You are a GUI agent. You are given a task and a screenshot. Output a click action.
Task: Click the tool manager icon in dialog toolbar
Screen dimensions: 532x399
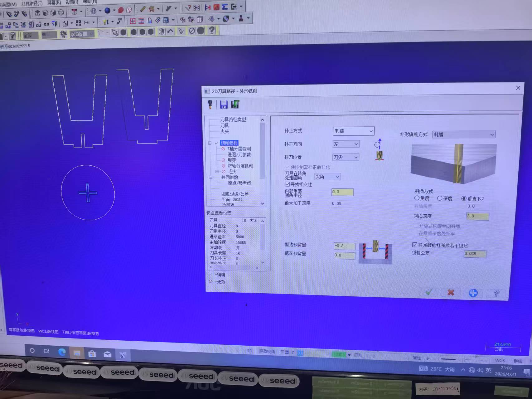210,104
